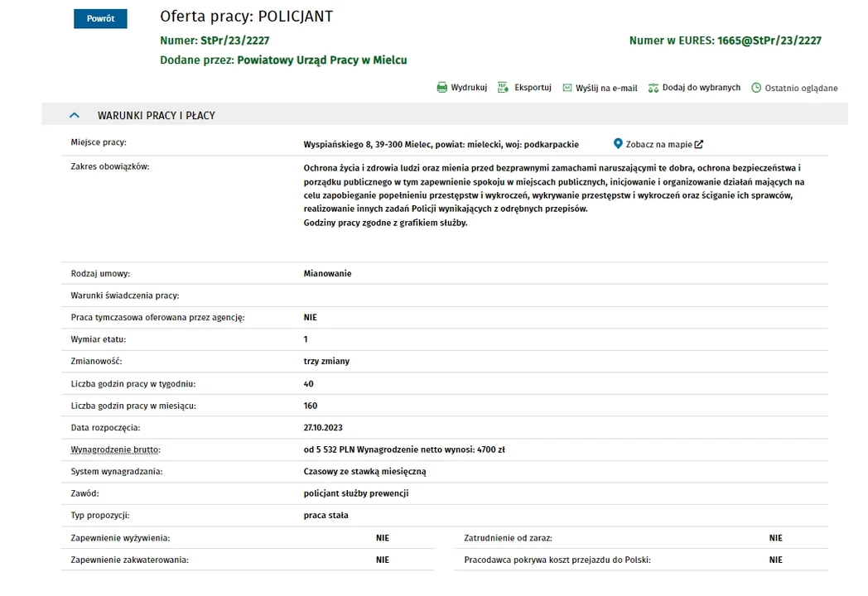Click the address Wyspiańskiego 8, 39-300 Mielec

click(367, 144)
